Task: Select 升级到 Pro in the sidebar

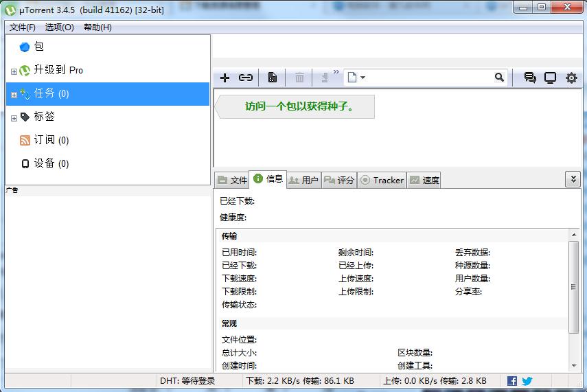Action: click(108, 70)
